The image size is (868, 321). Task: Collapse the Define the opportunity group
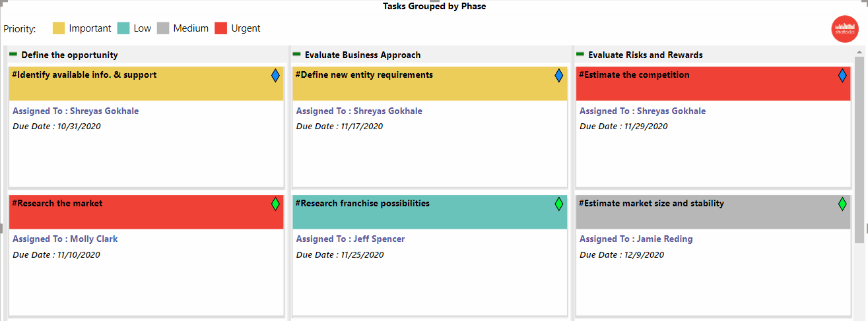(x=13, y=54)
